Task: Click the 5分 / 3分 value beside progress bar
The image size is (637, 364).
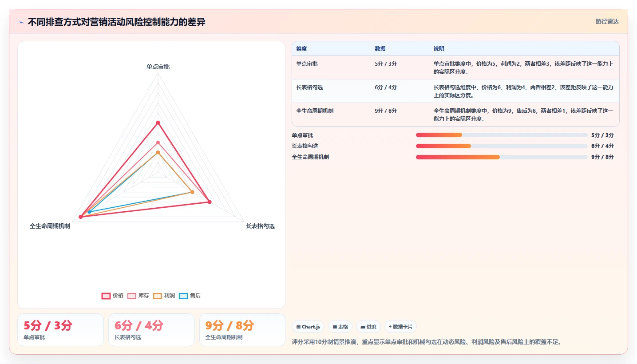Action: point(602,135)
